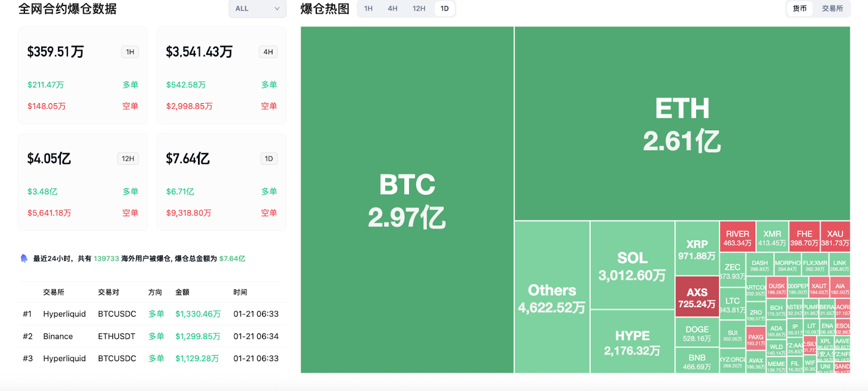
Task: Open the ALL exchange filter dropdown
Action: click(257, 9)
